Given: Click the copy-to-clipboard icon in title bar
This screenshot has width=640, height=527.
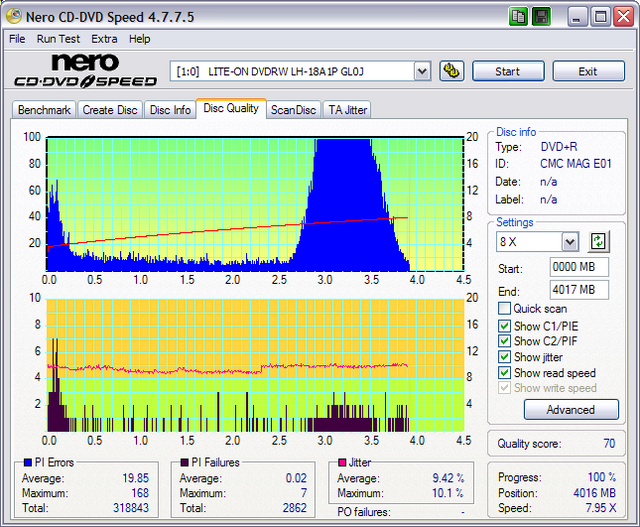Looking at the screenshot, I should (518, 17).
